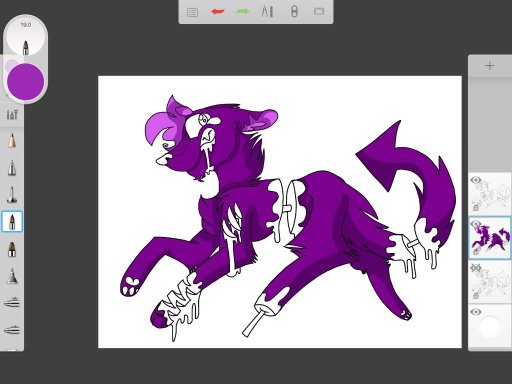512x384 pixels.
Task: Hide the top sketch layer via its eye icon
Action: (x=476, y=180)
